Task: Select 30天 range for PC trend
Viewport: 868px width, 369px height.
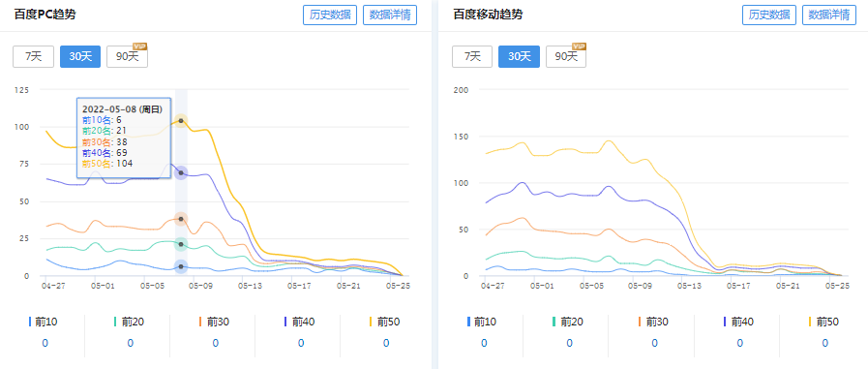Action: pyautogui.click(x=80, y=56)
